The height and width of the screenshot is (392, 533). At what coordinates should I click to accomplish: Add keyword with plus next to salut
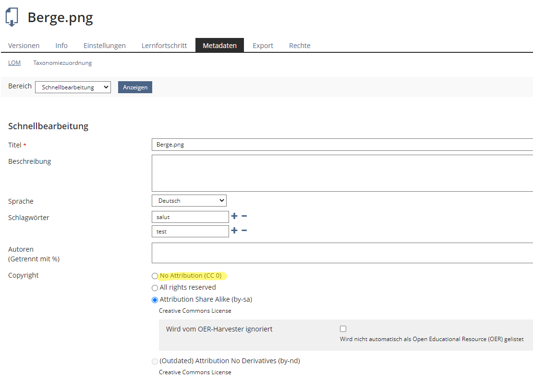(x=234, y=216)
